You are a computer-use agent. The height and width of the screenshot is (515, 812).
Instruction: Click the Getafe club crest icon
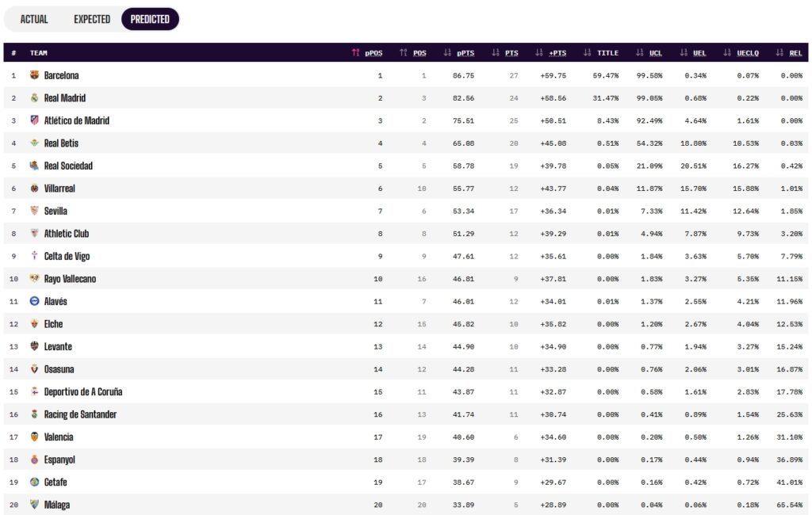tap(34, 482)
